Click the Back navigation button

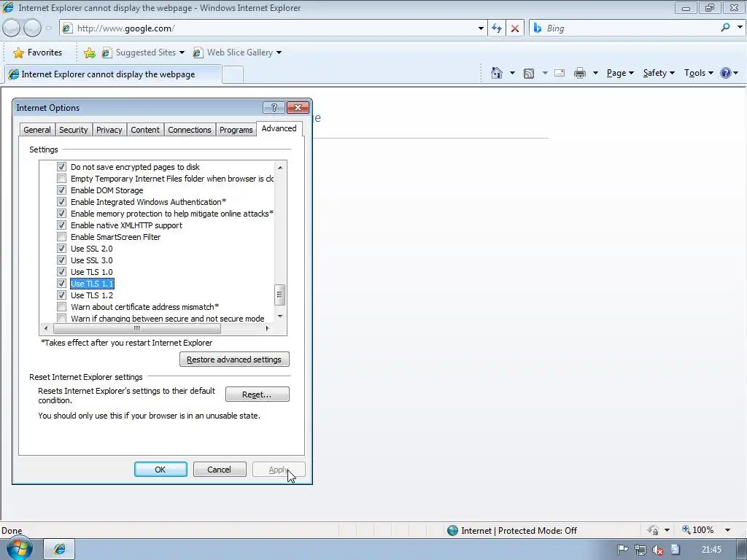[x=12, y=28]
